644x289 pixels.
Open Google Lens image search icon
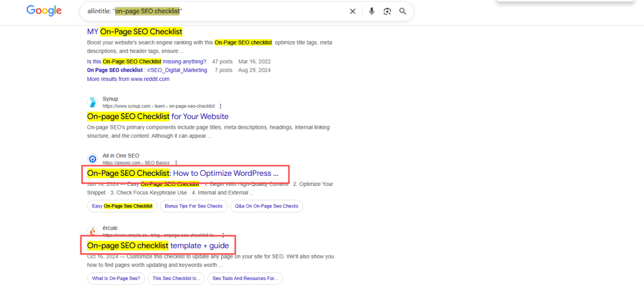[x=387, y=11]
